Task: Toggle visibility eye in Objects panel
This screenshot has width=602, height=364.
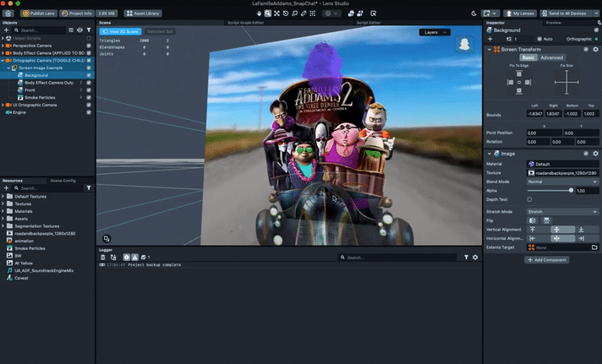Action: click(79, 30)
